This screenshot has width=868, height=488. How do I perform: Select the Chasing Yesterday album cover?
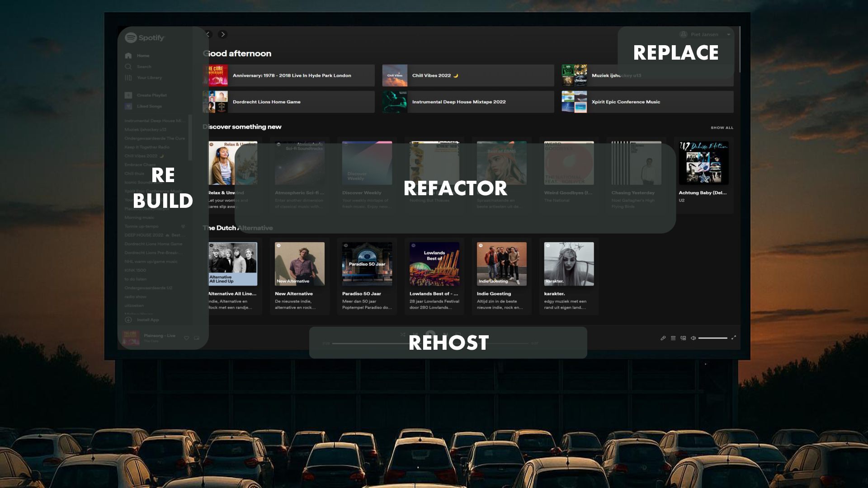pos(637,163)
